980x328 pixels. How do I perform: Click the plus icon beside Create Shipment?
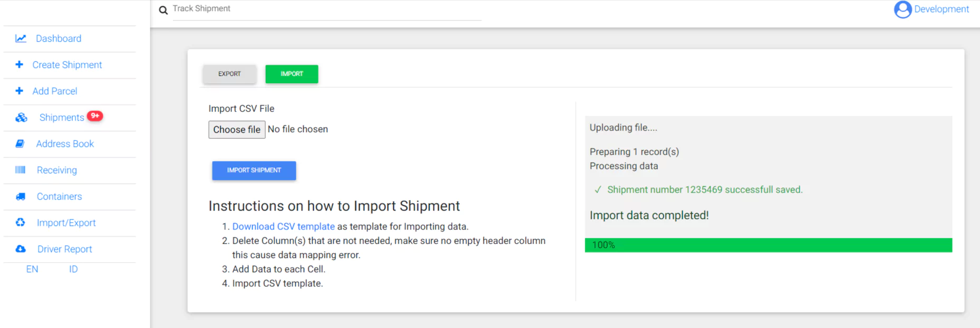coord(20,64)
